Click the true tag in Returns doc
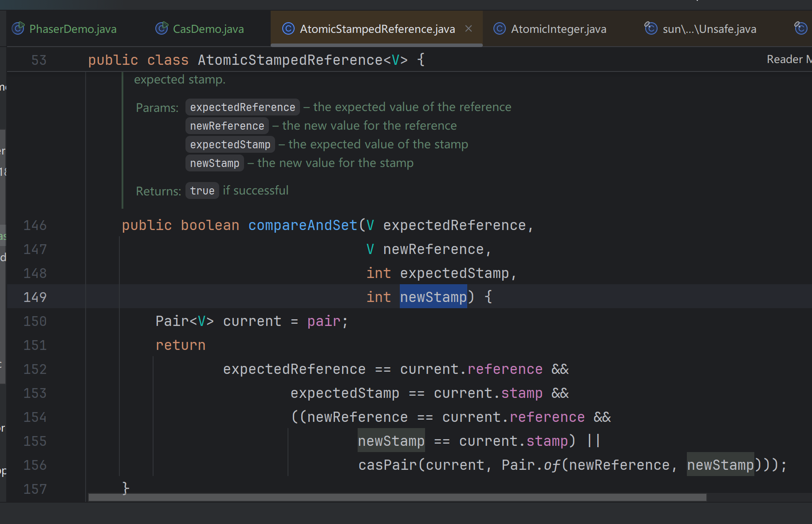The height and width of the screenshot is (524, 812). [202, 191]
